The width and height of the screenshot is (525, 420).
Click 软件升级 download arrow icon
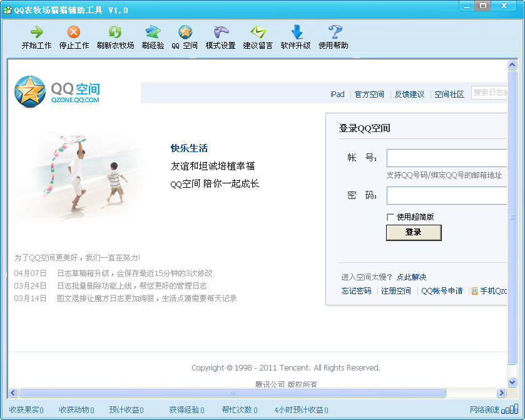coord(297,32)
